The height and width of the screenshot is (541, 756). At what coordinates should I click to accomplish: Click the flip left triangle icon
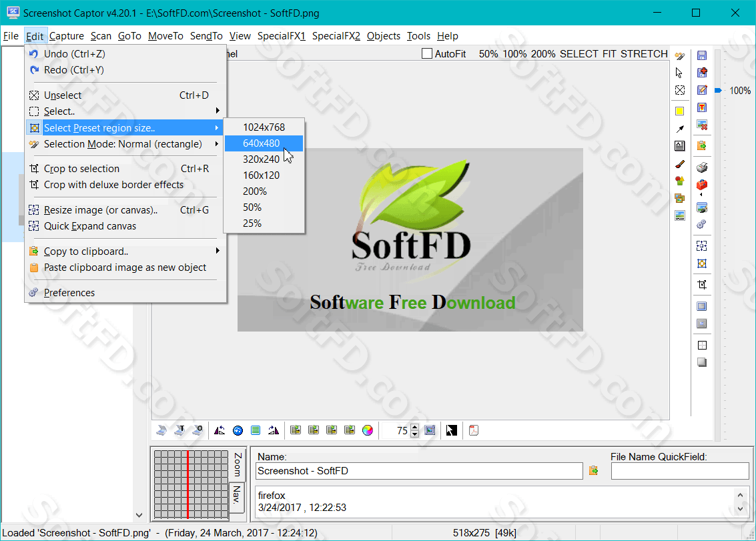coord(220,430)
